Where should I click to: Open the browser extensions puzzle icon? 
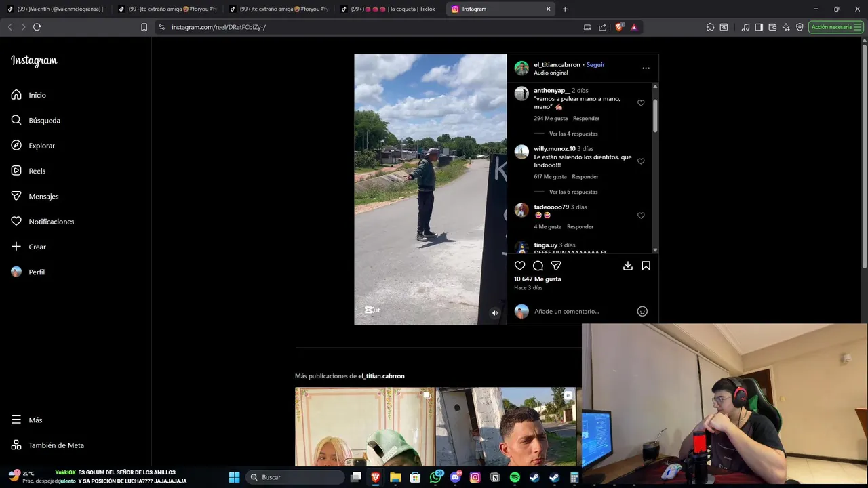710,27
